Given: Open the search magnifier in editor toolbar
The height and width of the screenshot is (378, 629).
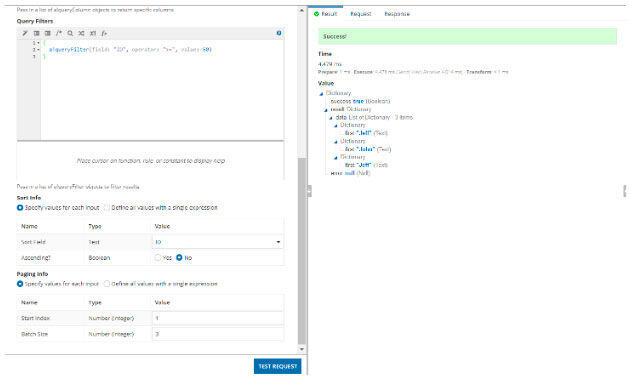Looking at the screenshot, I should pyautogui.click(x=70, y=33).
